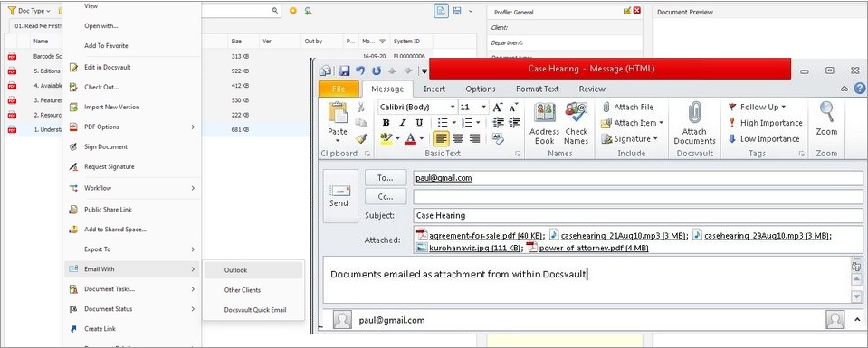868x348 pixels.
Task: Click the Outlook Help question mark icon
Action: click(x=859, y=89)
